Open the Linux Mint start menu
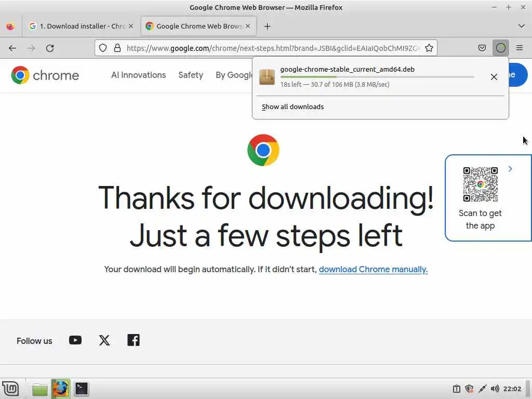The width and height of the screenshot is (532, 399). (x=11, y=389)
